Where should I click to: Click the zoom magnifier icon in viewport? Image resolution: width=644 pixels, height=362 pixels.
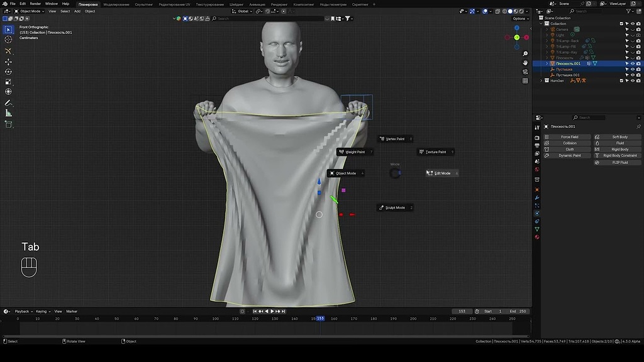[525, 54]
